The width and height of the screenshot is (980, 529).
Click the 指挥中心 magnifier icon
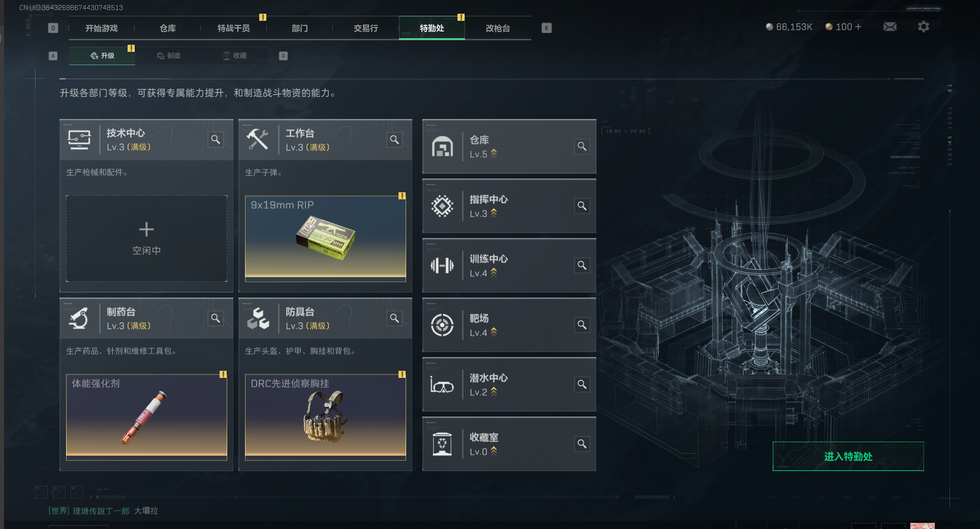click(x=582, y=206)
